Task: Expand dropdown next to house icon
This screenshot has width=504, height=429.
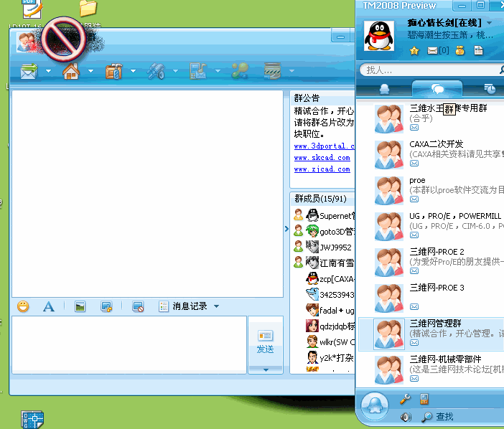Action: pyautogui.click(x=91, y=71)
